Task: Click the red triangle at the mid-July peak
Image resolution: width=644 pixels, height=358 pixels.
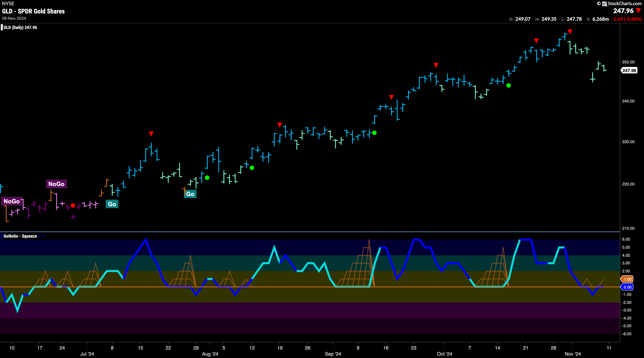Action: pos(151,134)
